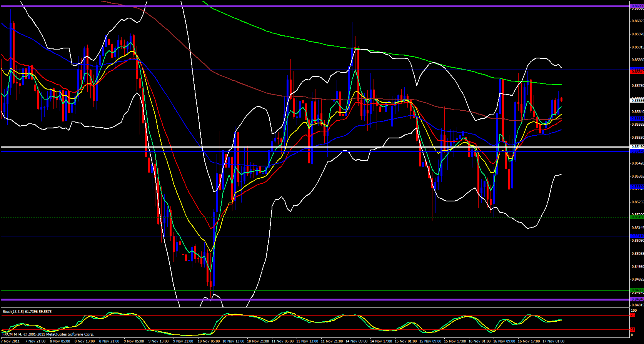The width and height of the screenshot is (644, 344).
Task: Click the 7 Nov 2011 date label
Action: click(x=11, y=341)
